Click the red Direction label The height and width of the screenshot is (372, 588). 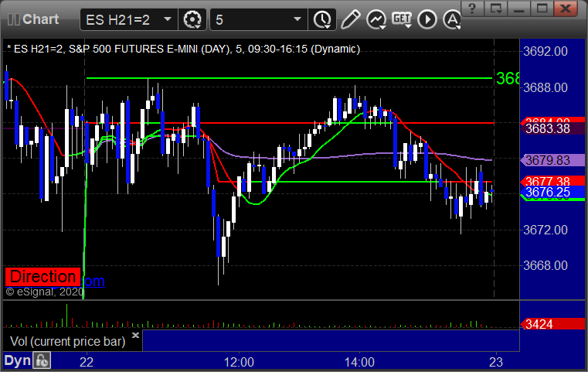42,277
